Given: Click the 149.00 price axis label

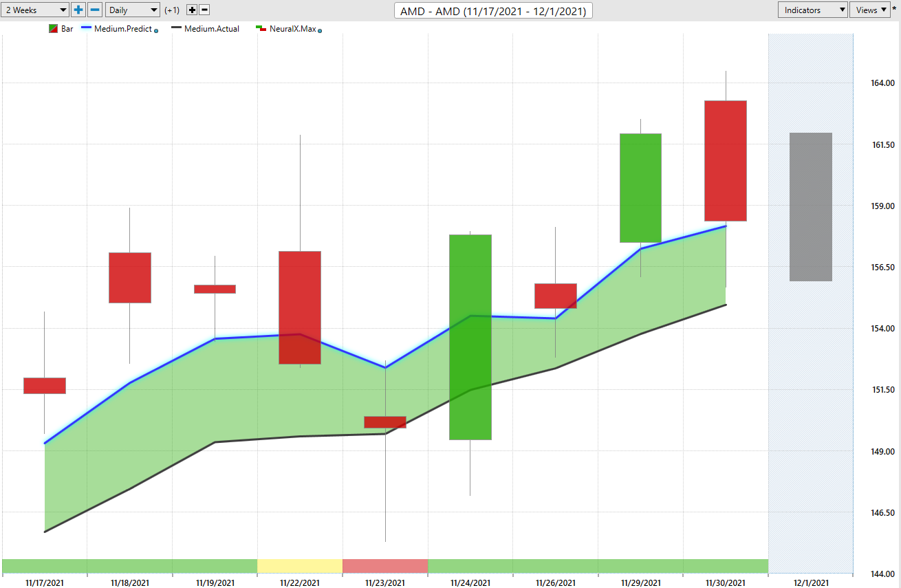Looking at the screenshot, I should pos(882,452).
